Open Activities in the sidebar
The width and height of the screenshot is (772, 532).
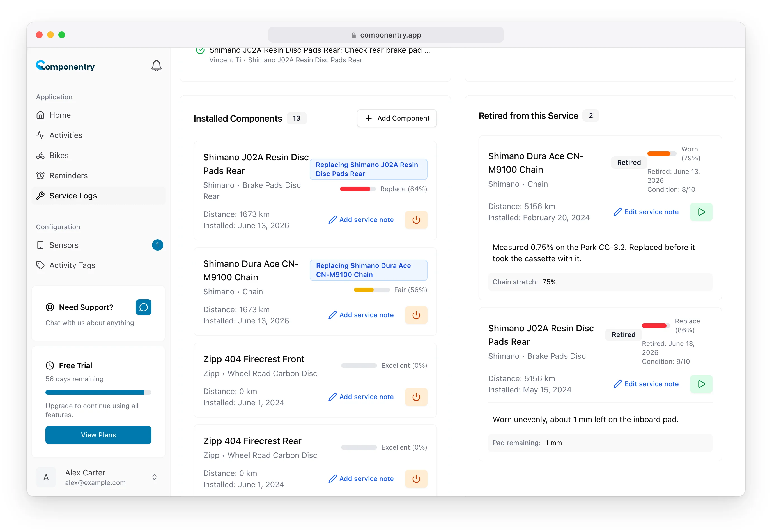click(98, 135)
